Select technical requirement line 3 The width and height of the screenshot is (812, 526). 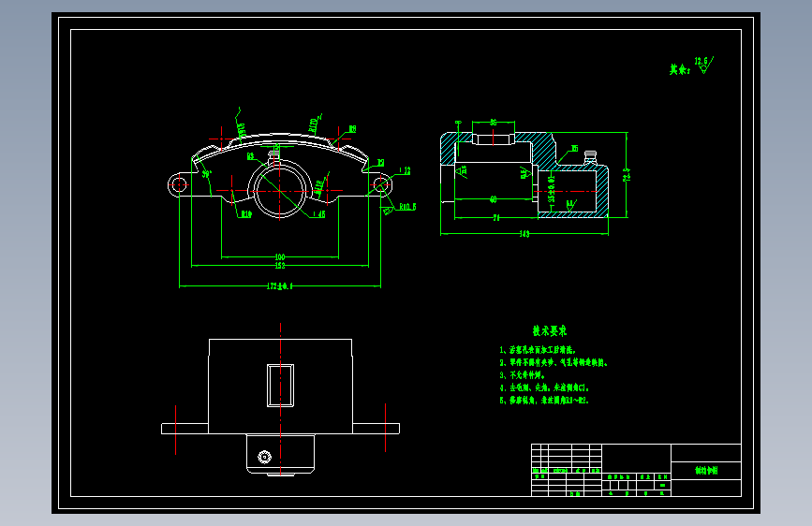[x=523, y=374]
